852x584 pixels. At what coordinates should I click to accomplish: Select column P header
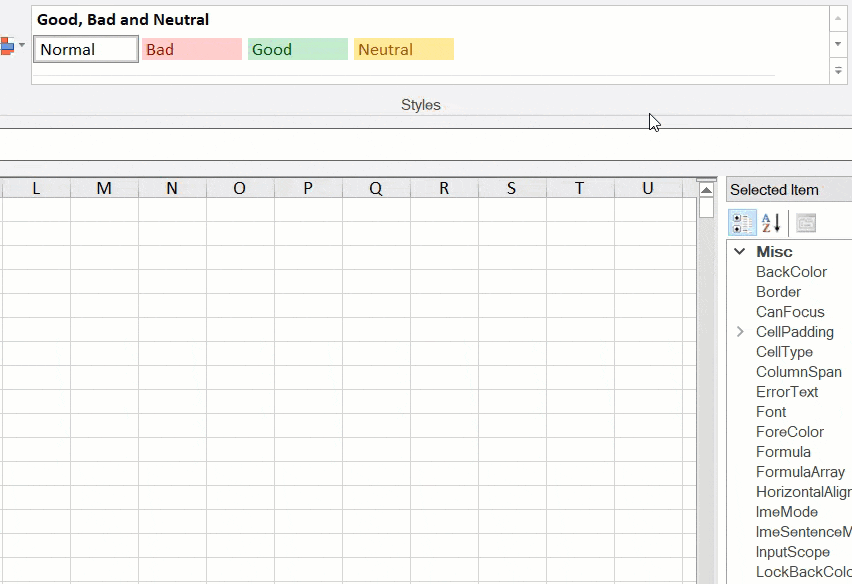coord(308,188)
